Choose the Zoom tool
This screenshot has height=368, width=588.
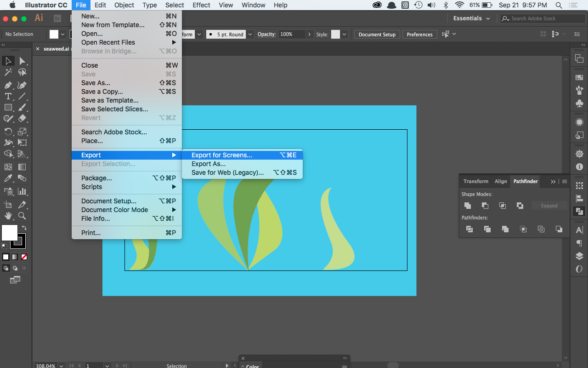[22, 216]
